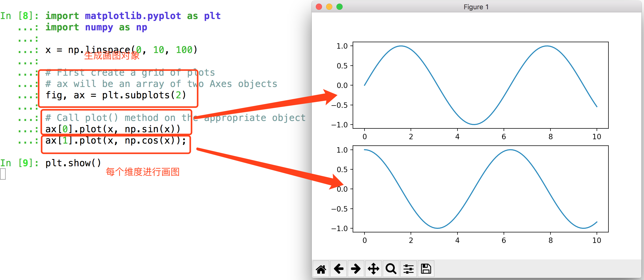
Task: Click the x-axis label 10 in top subplot
Action: pyautogui.click(x=597, y=137)
